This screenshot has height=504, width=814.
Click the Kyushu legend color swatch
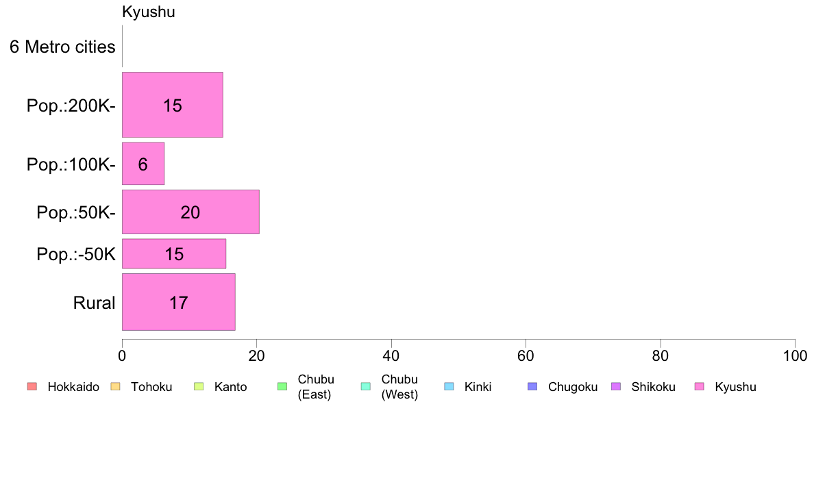pyautogui.click(x=700, y=387)
